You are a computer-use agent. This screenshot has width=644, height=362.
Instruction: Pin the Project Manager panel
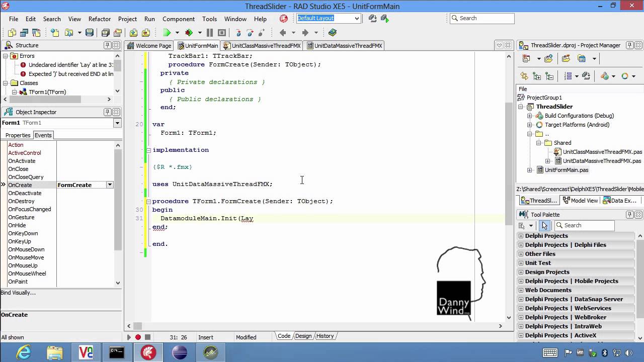tap(629, 45)
